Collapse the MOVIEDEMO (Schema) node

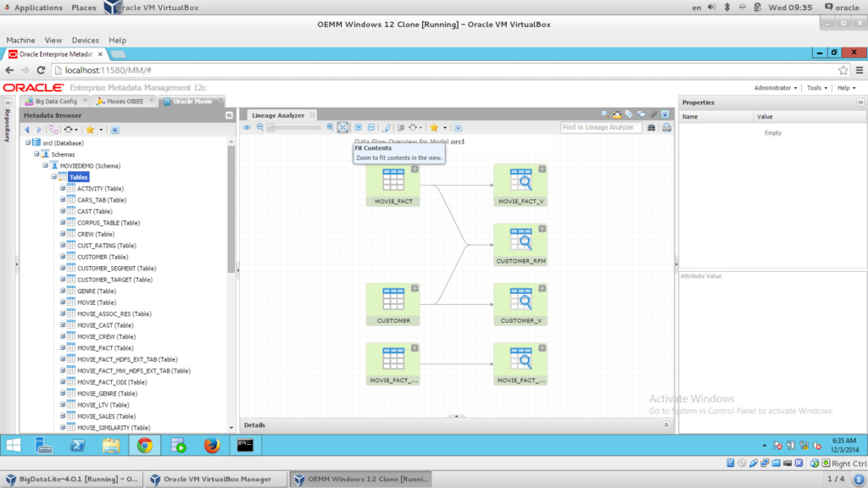click(46, 165)
